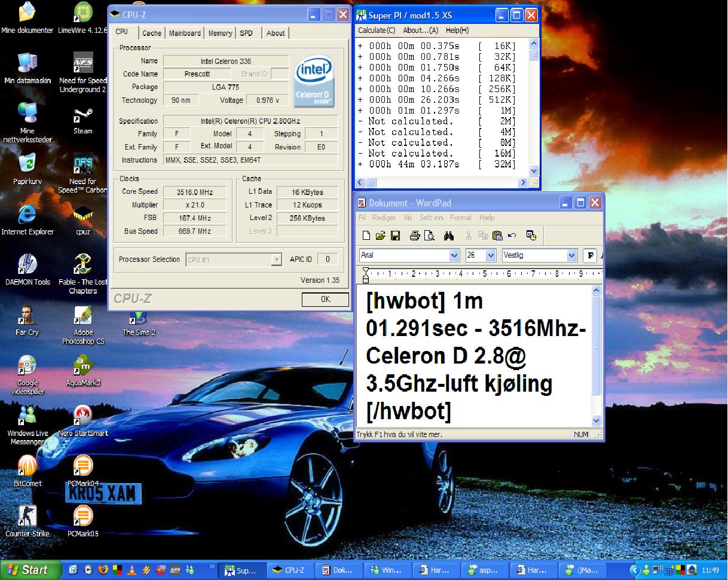Image resolution: width=728 pixels, height=580 pixels.
Task: Click the cpuz desktop icon
Action: [82, 219]
